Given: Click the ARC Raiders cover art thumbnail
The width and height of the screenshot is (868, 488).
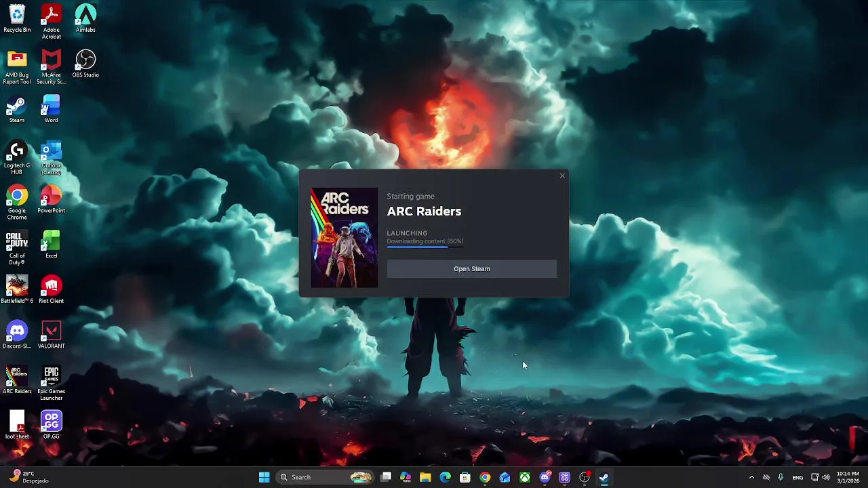Looking at the screenshot, I should (x=344, y=238).
